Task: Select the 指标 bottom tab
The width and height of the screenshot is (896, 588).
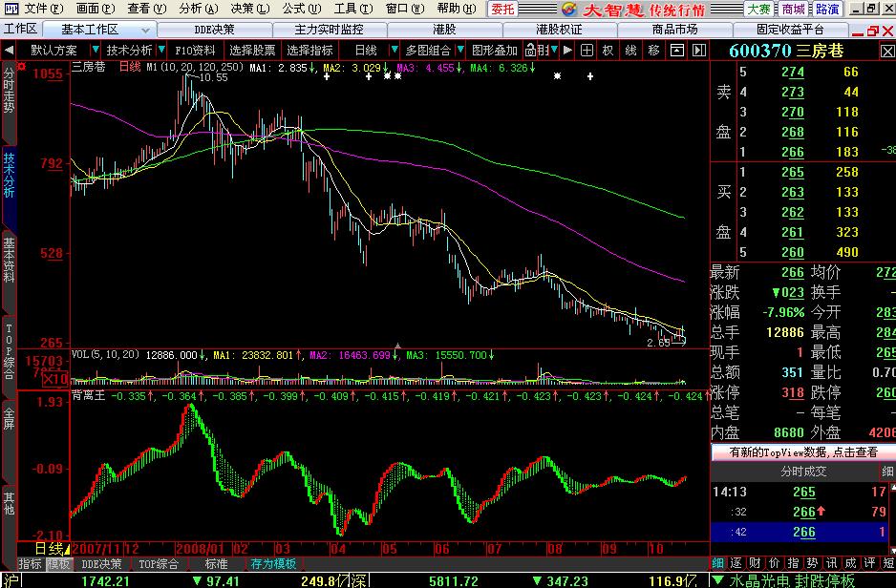Action: [31, 564]
